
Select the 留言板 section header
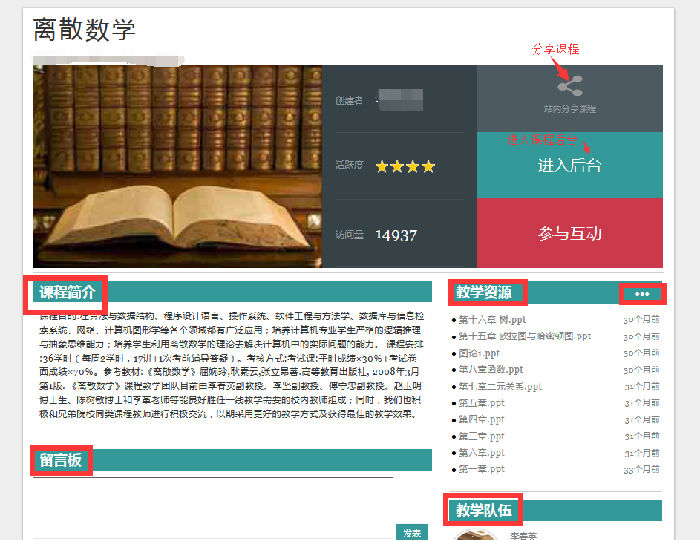tap(61, 461)
